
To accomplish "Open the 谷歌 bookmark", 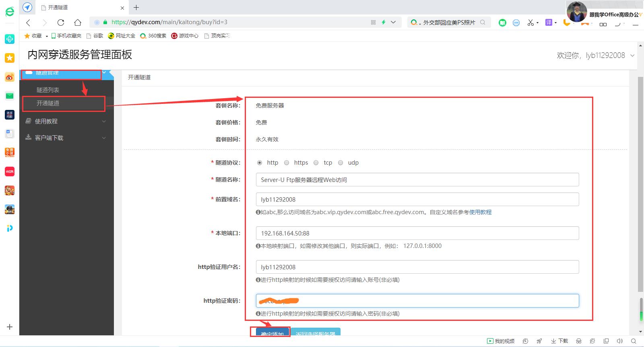I will click(95, 36).
